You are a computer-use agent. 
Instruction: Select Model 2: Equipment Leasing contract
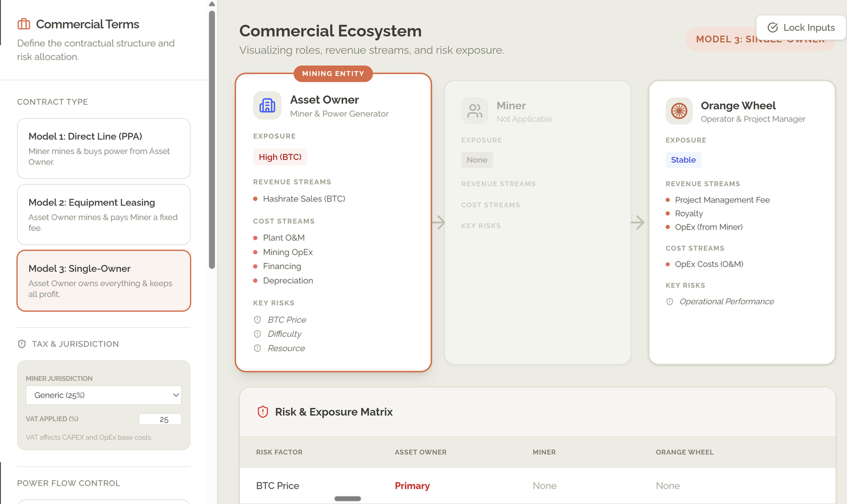(x=104, y=215)
